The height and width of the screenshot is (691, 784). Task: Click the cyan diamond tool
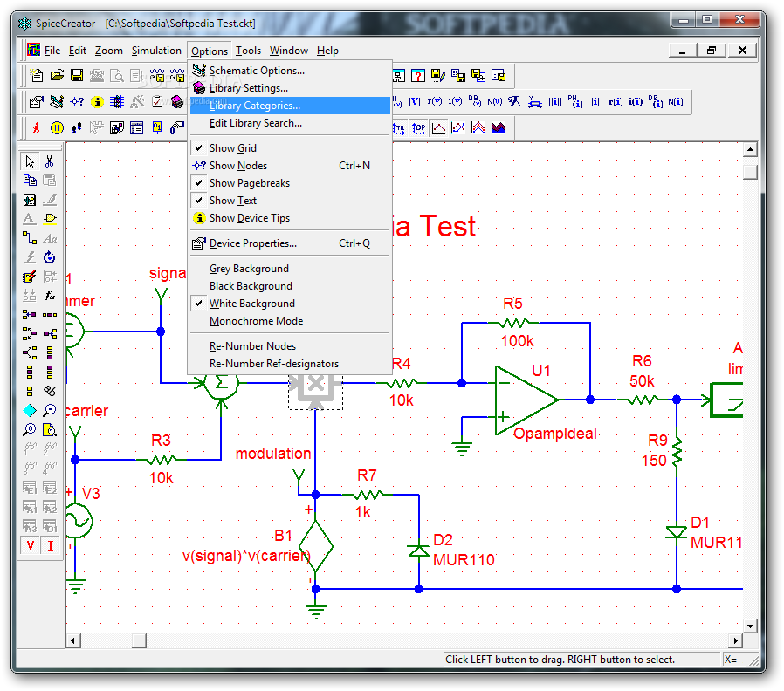coord(30,410)
